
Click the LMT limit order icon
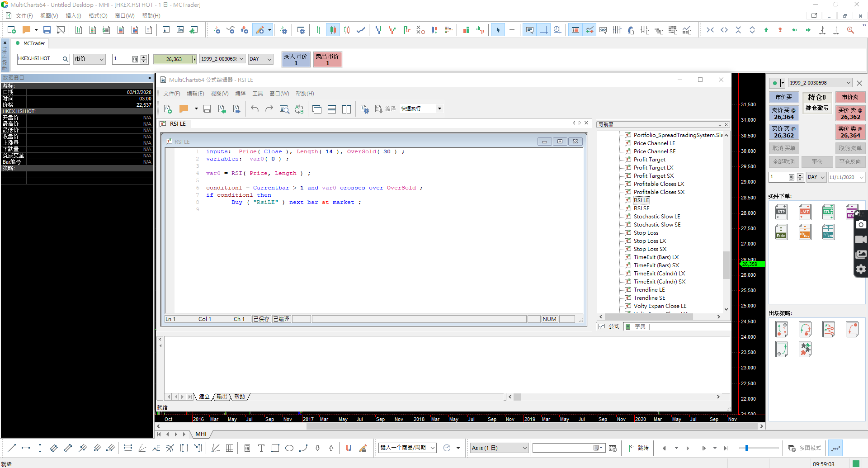[x=805, y=212]
